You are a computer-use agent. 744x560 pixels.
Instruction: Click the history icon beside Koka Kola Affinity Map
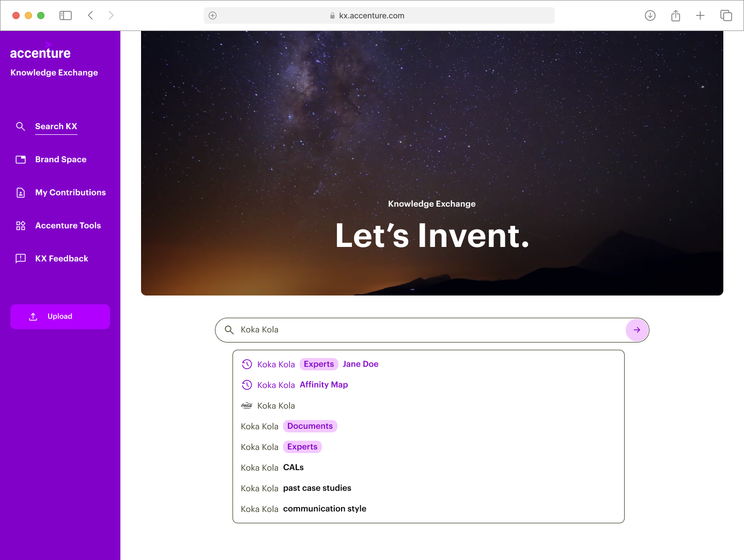(x=247, y=385)
